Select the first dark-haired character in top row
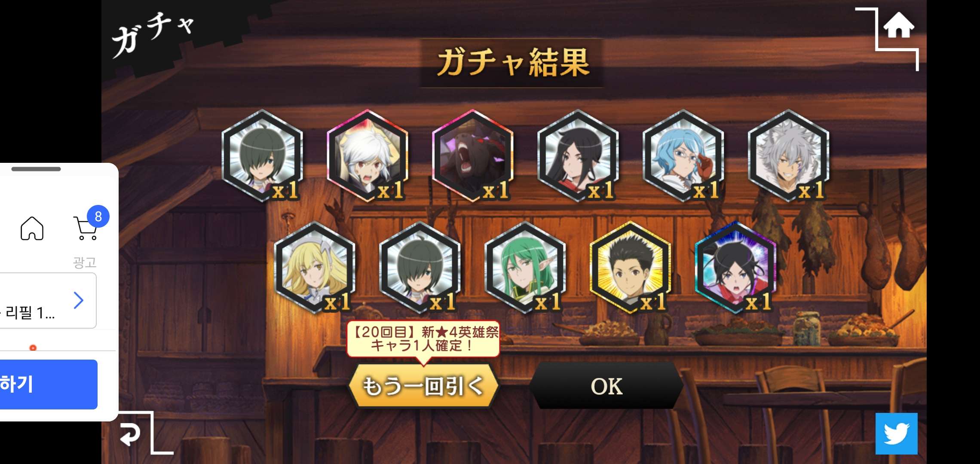980x464 pixels. pos(262,156)
